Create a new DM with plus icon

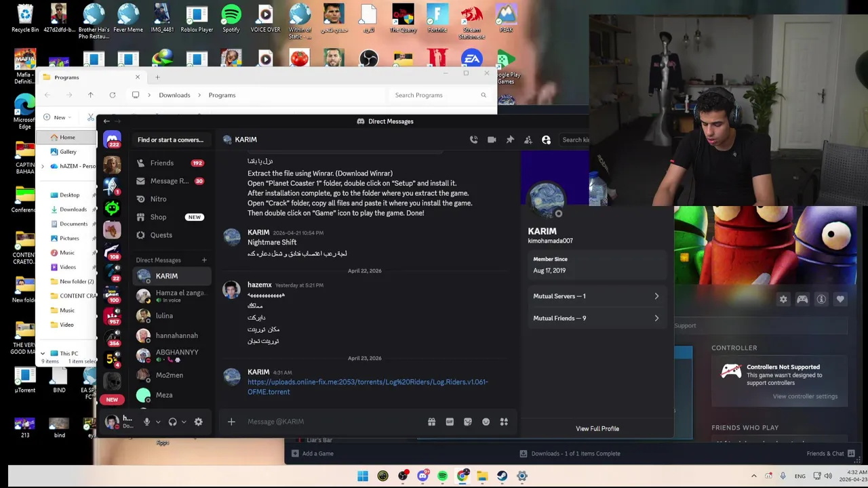point(204,260)
